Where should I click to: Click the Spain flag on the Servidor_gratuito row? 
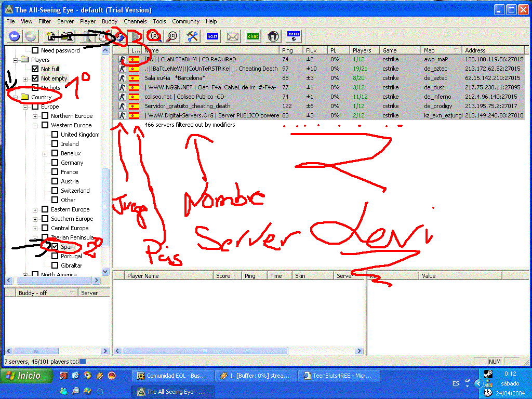pos(135,106)
